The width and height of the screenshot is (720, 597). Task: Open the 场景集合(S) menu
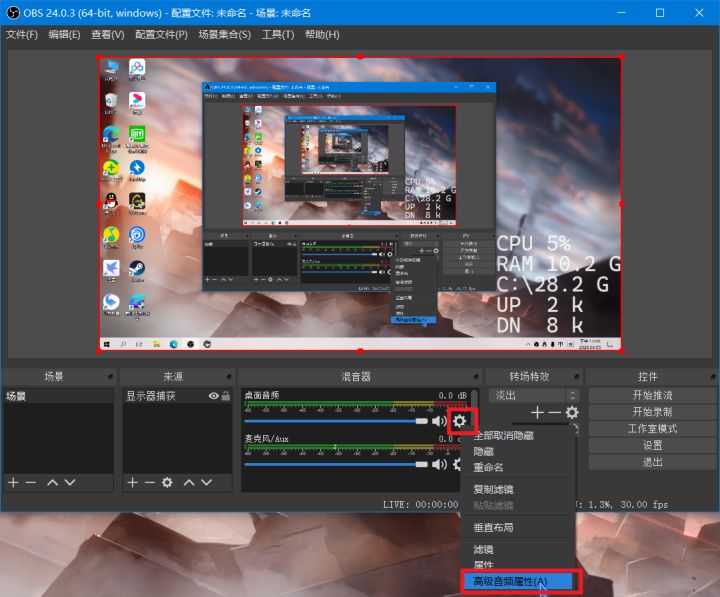click(225, 35)
